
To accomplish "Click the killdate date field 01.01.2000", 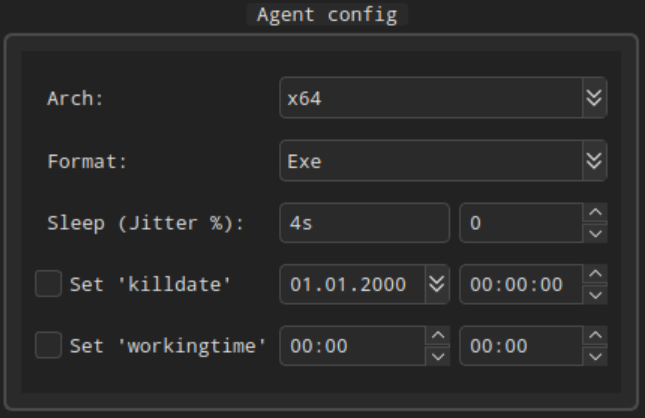I will point(353,284).
